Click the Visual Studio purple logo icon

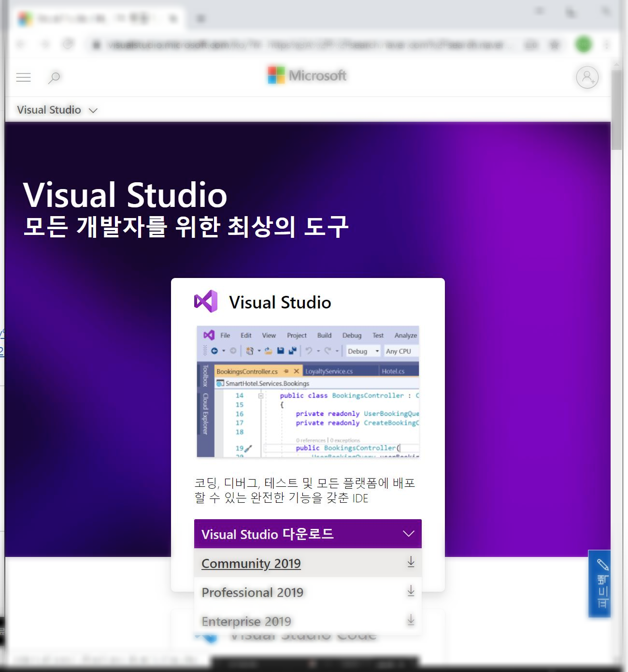click(x=206, y=302)
